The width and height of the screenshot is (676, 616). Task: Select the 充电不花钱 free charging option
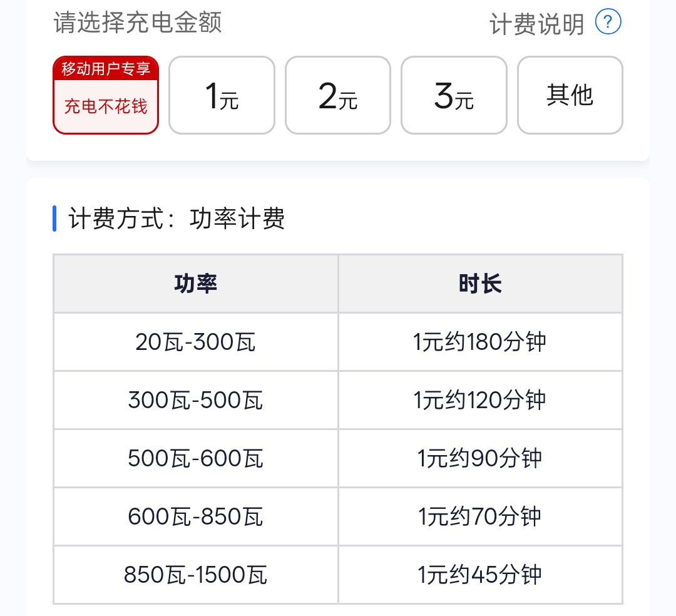click(x=105, y=106)
